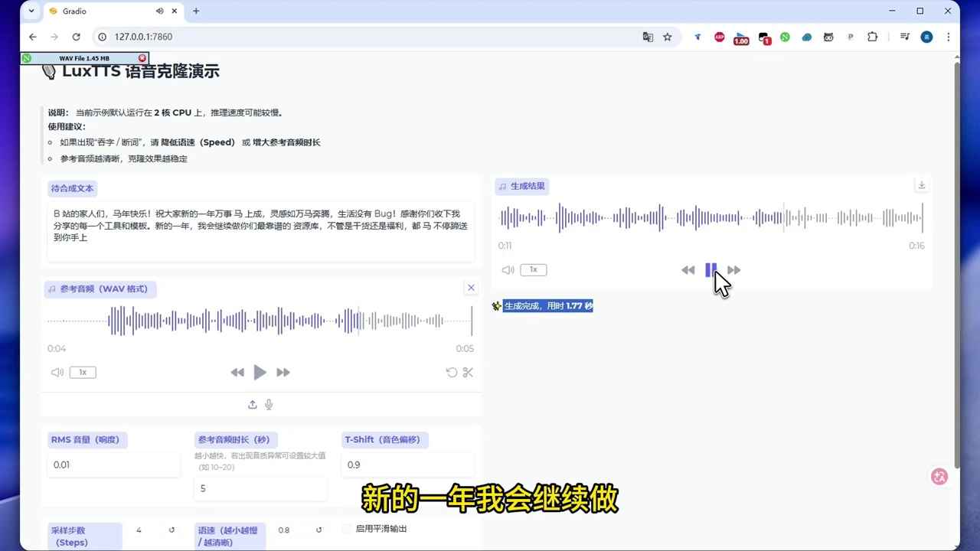Close the WAV File download popup
980x551 pixels.
pos(142,58)
